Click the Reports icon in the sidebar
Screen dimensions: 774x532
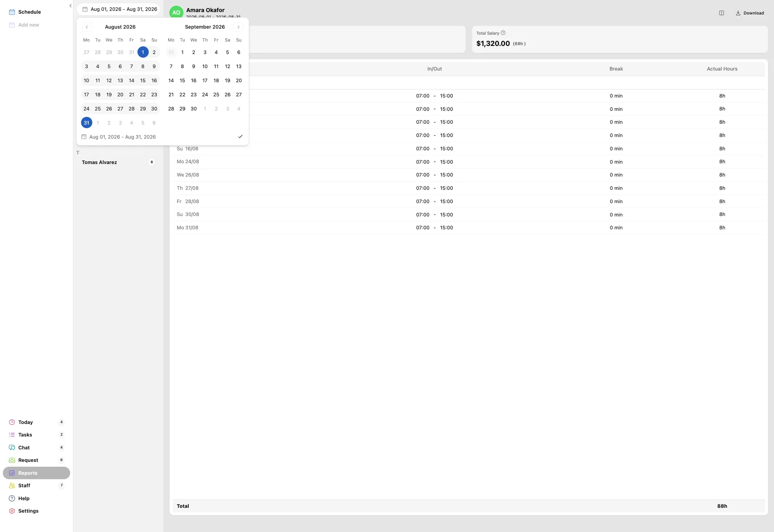click(x=12, y=473)
